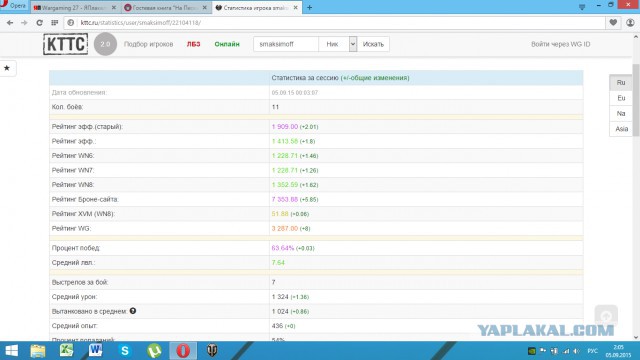Open the tab menu arrow in title bar
The width and height of the screenshot is (640, 360).
[582, 7]
